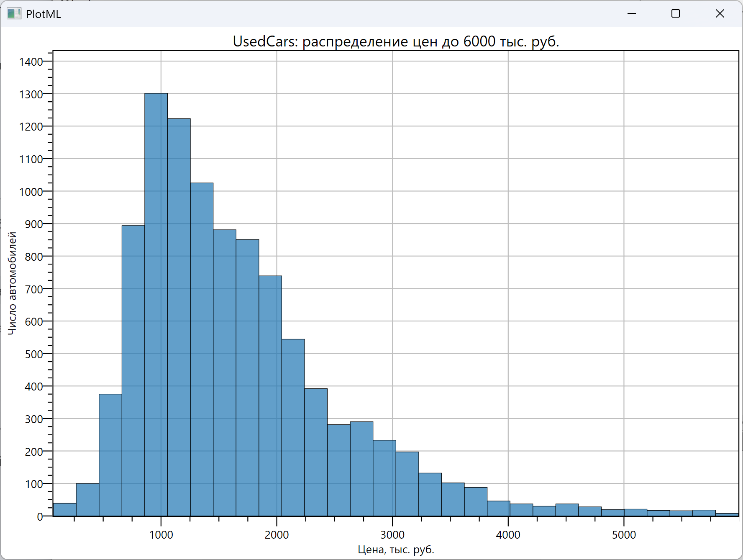Click the y-axis tick label 200
The height and width of the screenshot is (560, 743).
click(34, 452)
